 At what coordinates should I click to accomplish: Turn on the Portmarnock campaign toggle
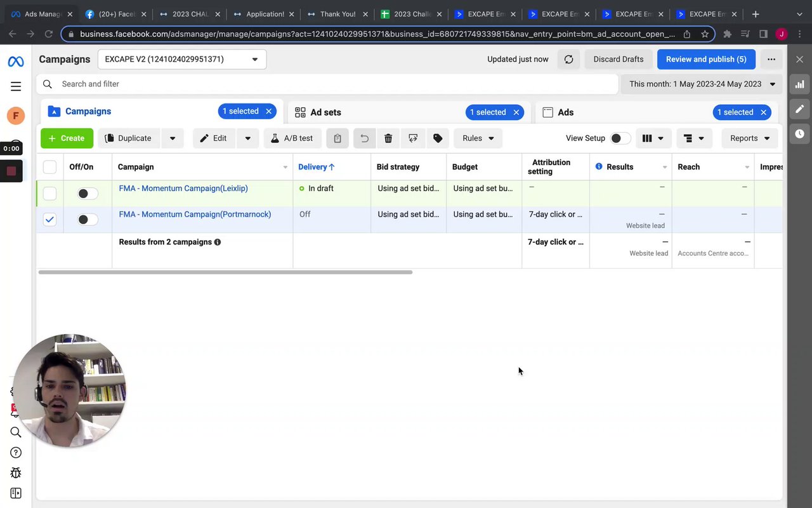point(88,220)
